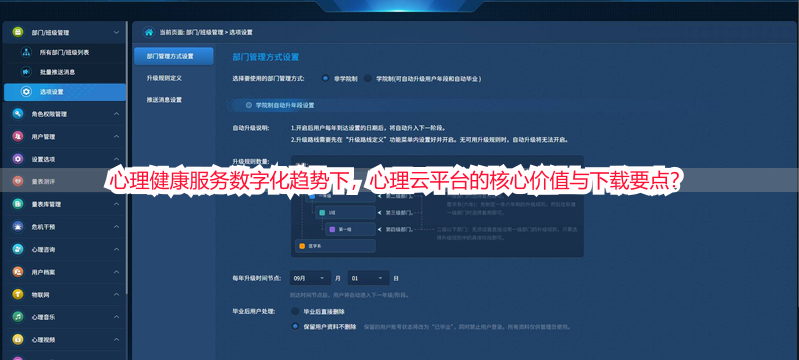Click the home icon in breadcrumb bar
This screenshot has height=360, width=799.
click(x=149, y=32)
